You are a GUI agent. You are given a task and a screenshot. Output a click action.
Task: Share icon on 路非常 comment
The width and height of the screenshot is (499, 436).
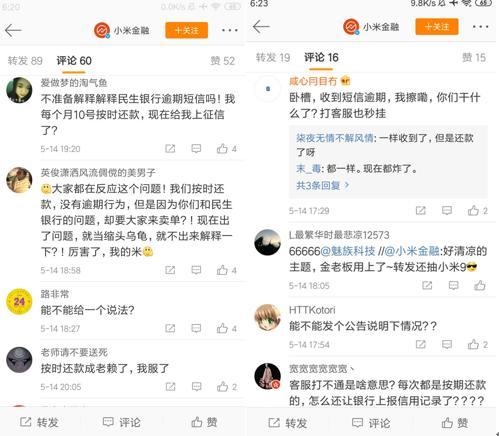pos(170,328)
